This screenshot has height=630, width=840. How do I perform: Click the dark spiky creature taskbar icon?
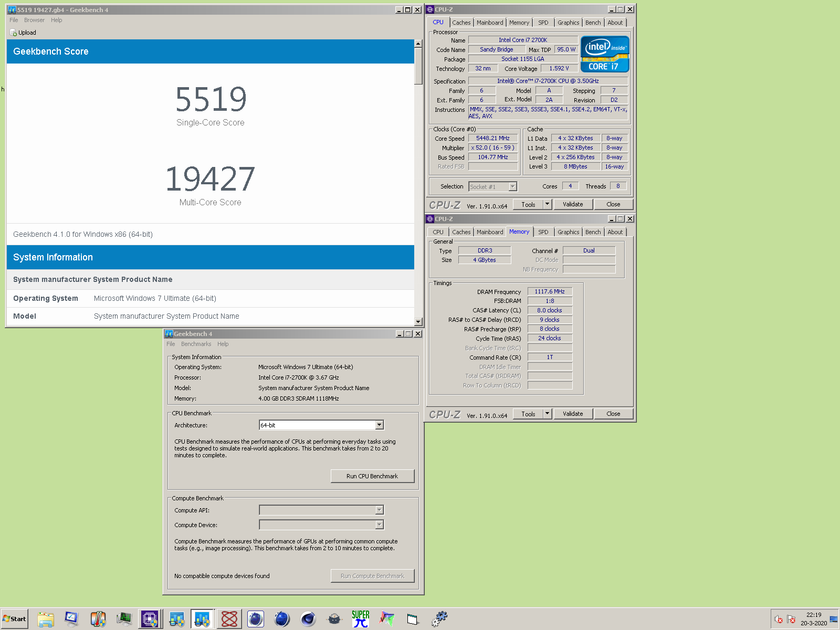tap(334, 619)
